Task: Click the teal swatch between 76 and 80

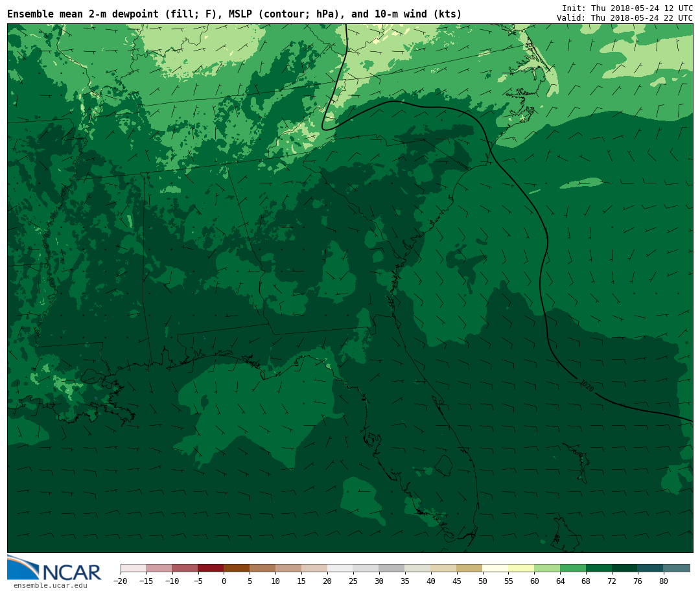Action: [651, 568]
